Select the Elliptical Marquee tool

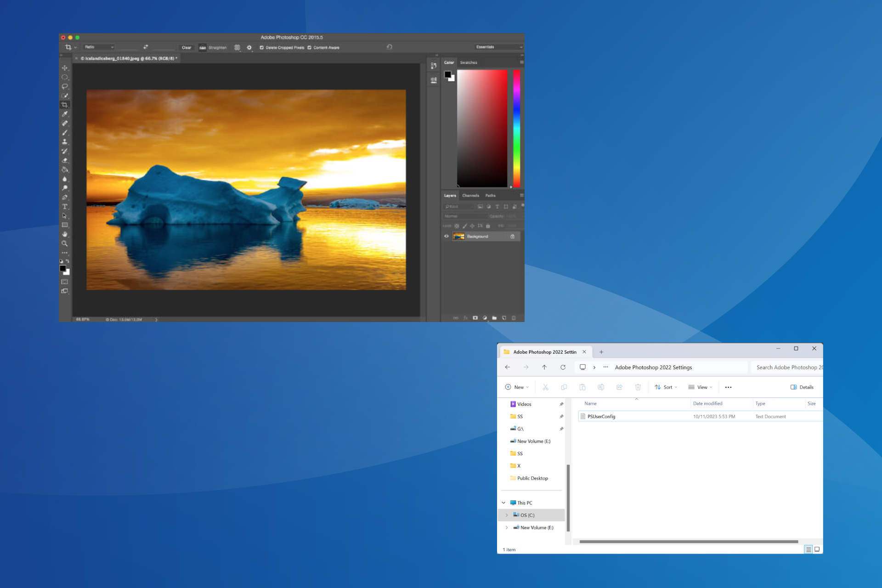pos(65,77)
